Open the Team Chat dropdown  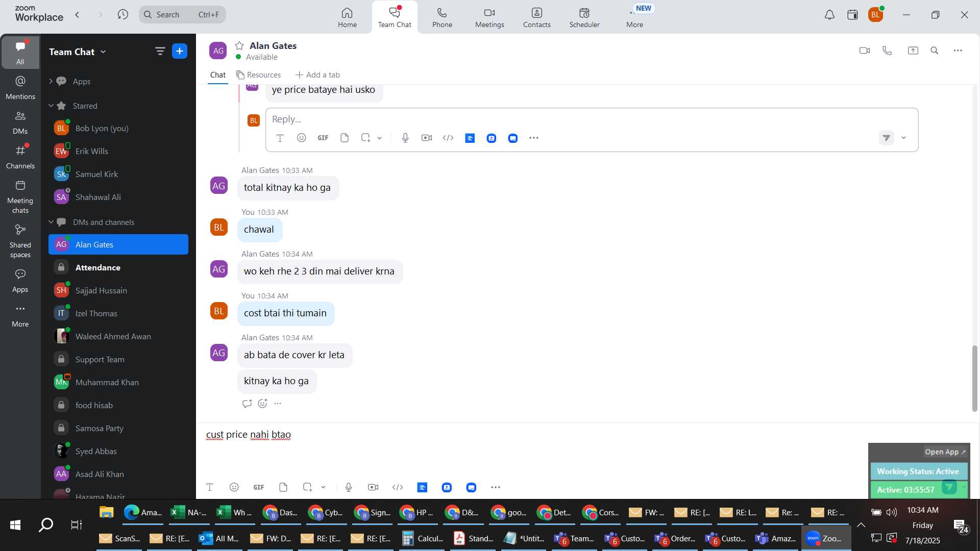click(78, 52)
